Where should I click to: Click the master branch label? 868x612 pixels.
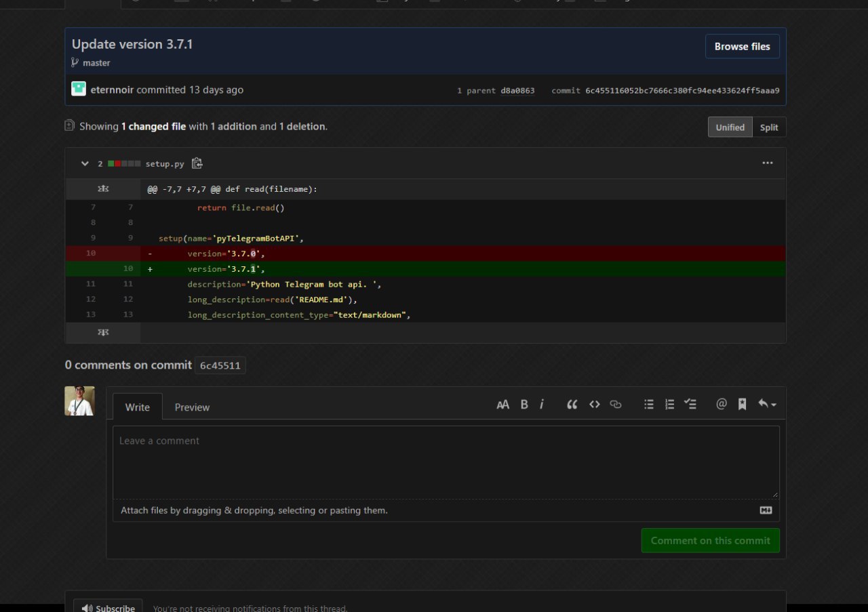96,62
